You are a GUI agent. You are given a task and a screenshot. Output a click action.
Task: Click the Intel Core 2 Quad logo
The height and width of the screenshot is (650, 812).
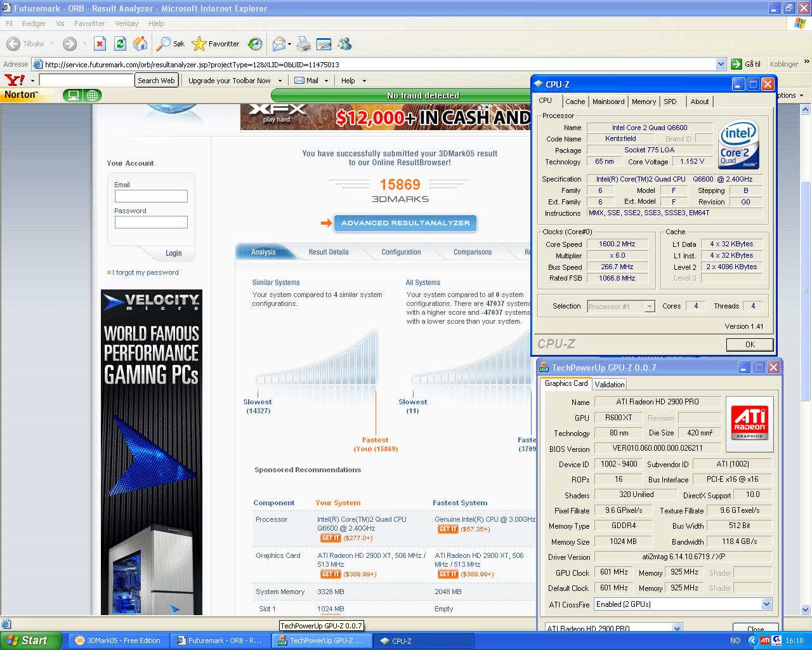[x=739, y=145]
